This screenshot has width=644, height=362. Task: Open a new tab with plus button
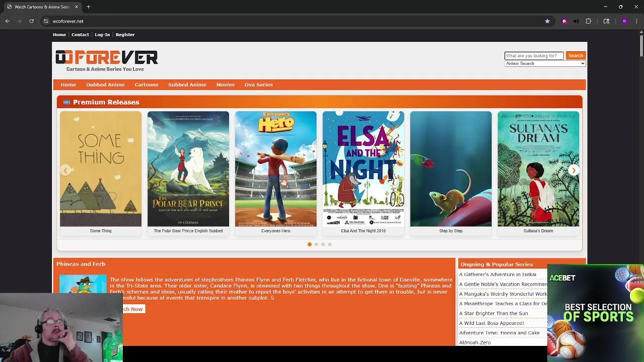pos(88,7)
